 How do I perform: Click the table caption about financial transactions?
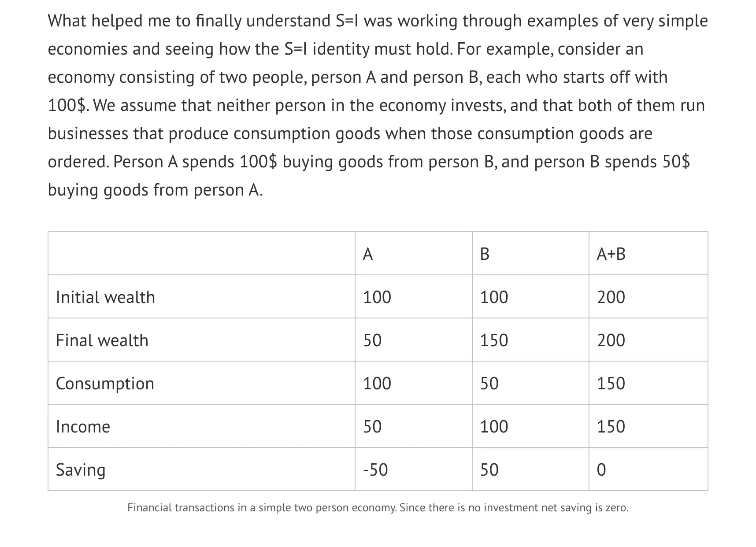[x=378, y=508]
